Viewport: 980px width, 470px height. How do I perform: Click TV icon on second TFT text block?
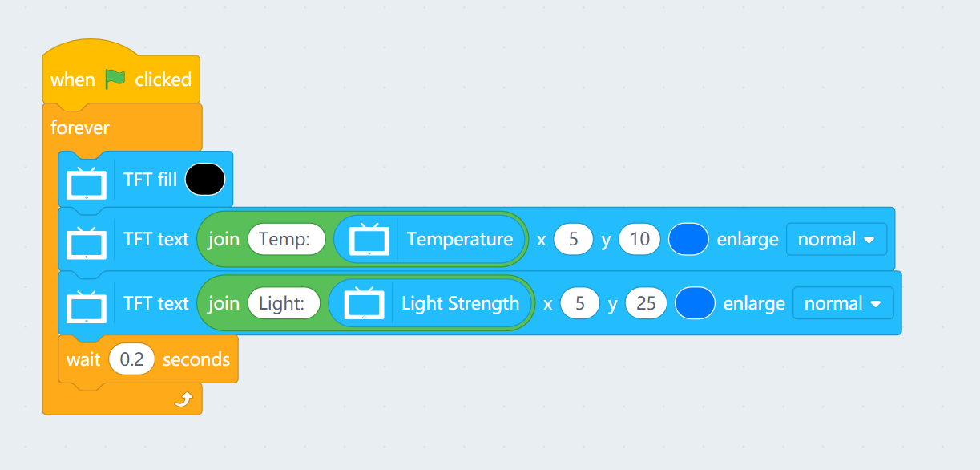87,304
